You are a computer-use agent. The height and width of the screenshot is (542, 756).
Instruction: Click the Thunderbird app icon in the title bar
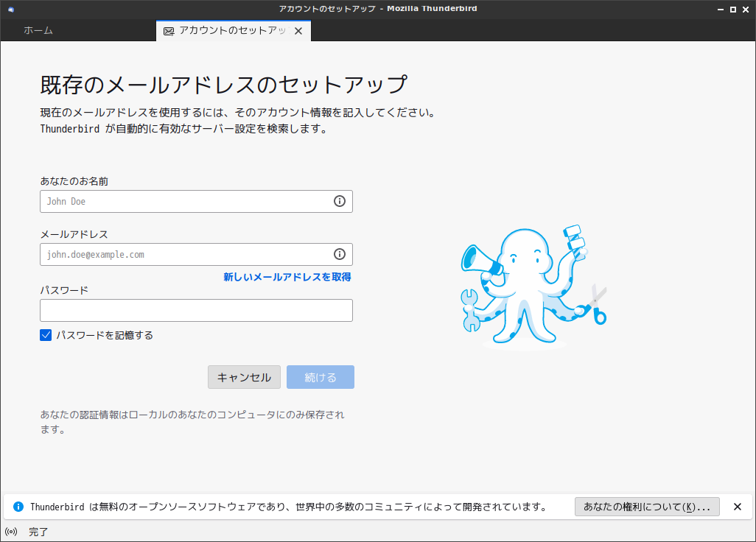point(11,9)
